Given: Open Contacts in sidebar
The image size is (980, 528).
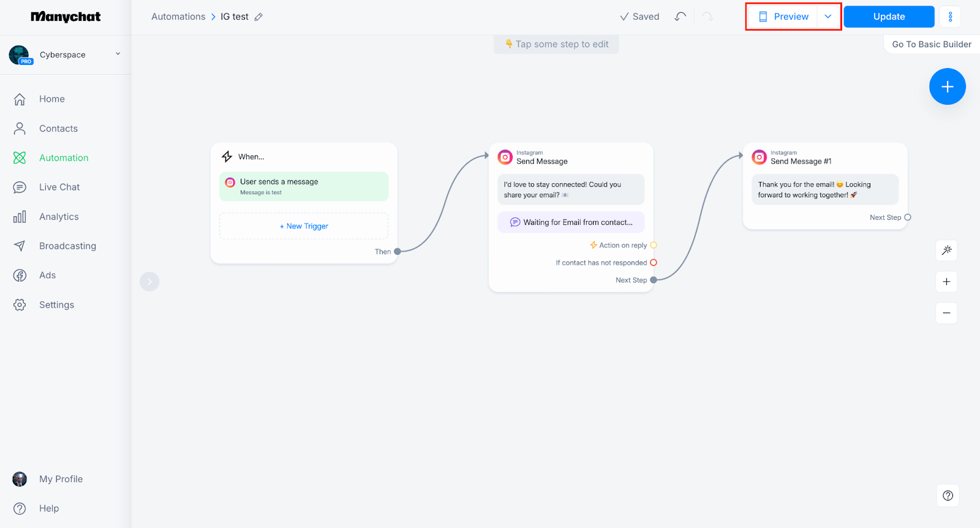Looking at the screenshot, I should click(59, 128).
